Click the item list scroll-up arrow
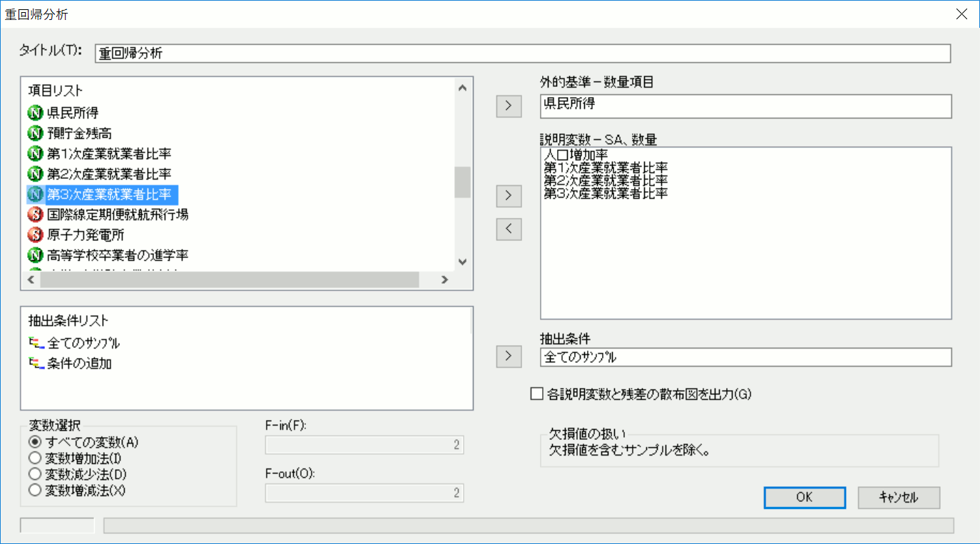 (x=462, y=88)
